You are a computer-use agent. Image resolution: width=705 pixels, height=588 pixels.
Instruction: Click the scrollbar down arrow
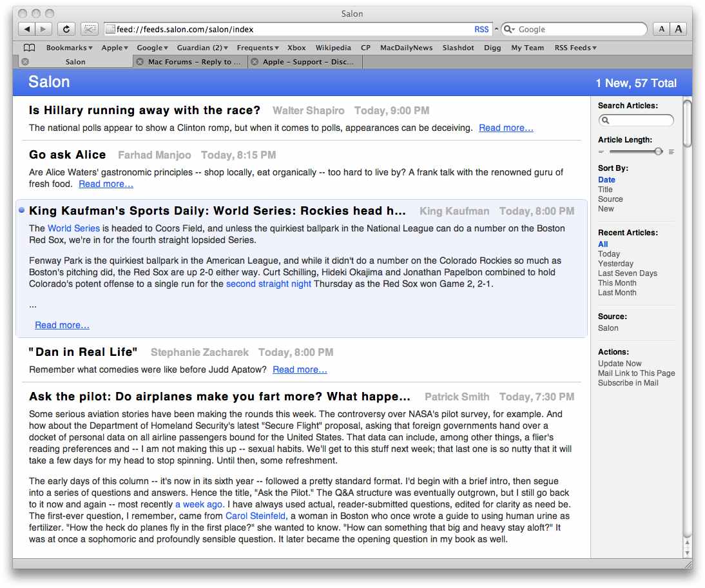[686, 553]
